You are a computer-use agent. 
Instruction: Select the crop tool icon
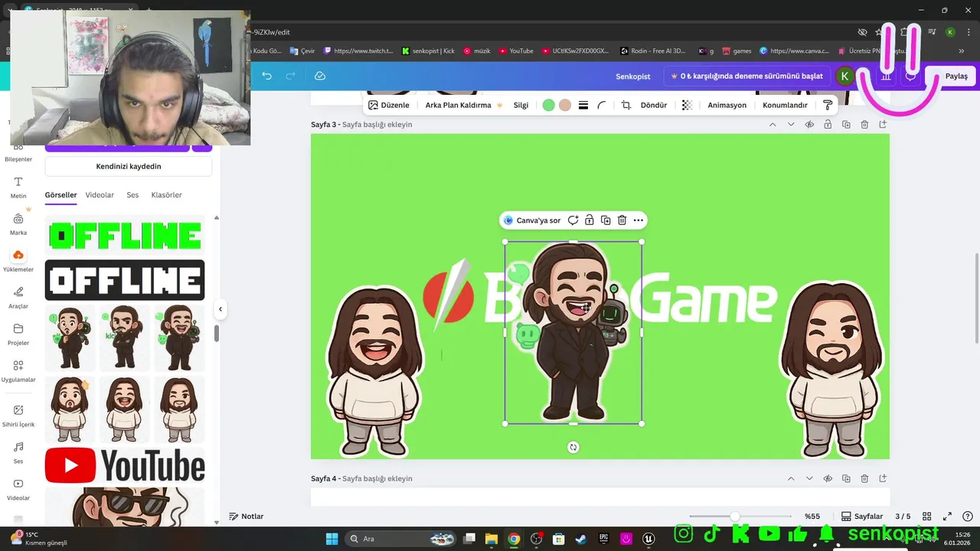click(x=626, y=105)
